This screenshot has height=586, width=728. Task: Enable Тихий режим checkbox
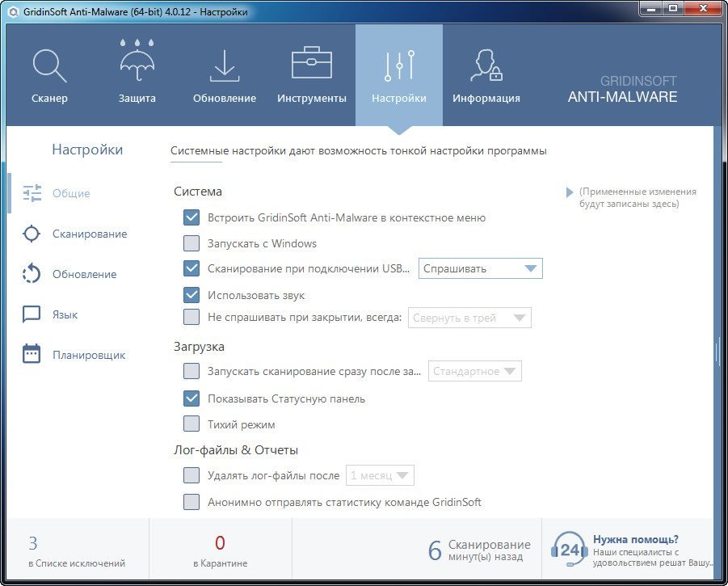[191, 424]
